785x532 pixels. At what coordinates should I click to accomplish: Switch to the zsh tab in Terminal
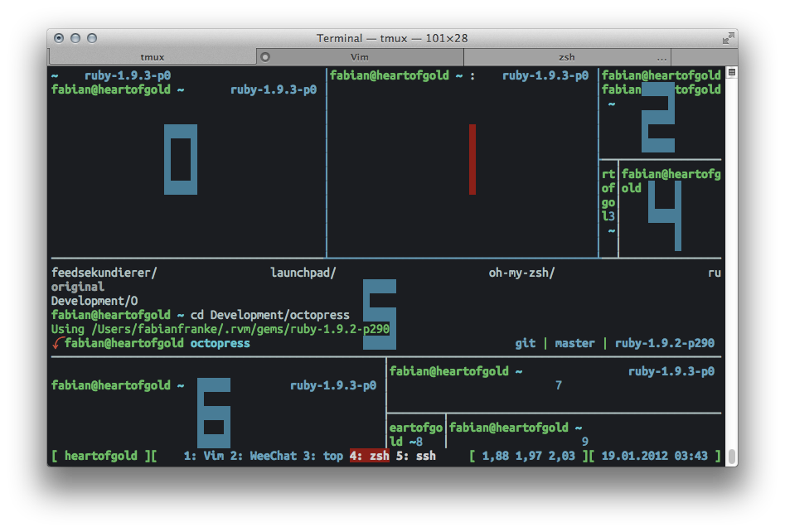(x=567, y=57)
